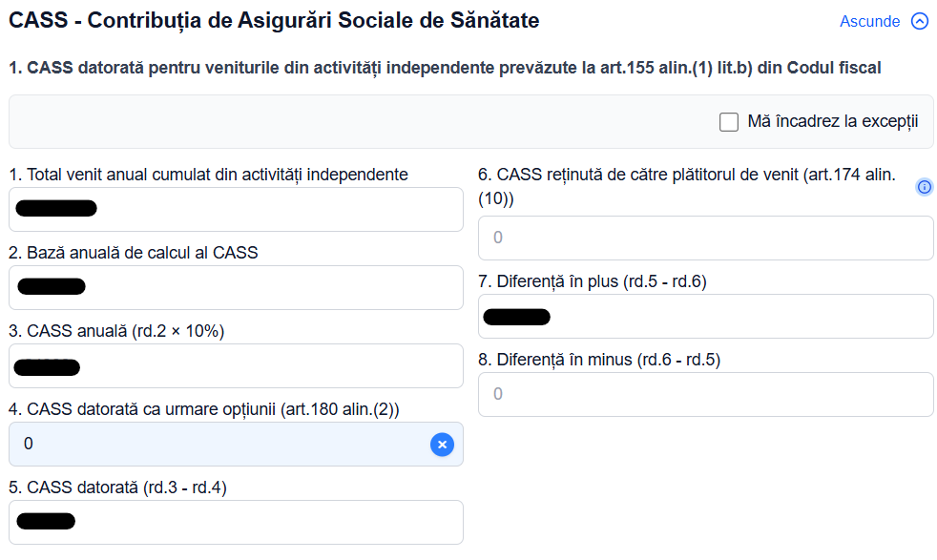This screenshot has height=560, width=937.
Task: Click the art.155 alin.(1) lit.b) subsection title
Action: (x=445, y=68)
